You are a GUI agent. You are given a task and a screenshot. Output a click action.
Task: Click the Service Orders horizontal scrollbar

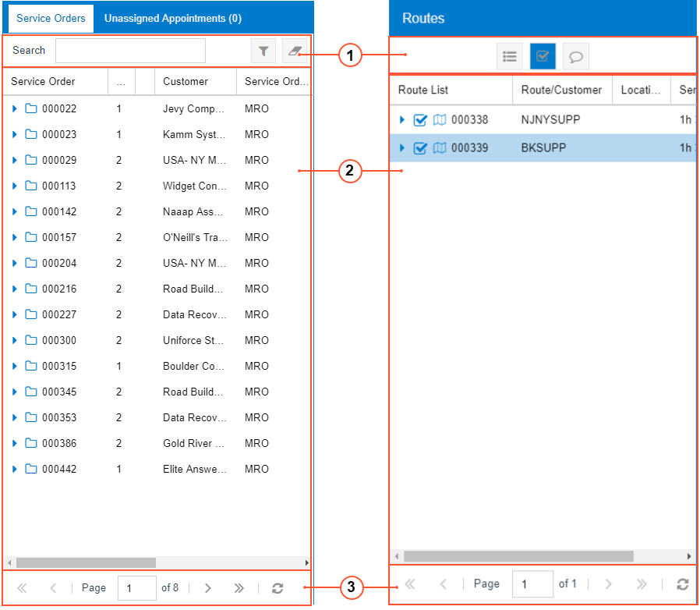pos(86,562)
